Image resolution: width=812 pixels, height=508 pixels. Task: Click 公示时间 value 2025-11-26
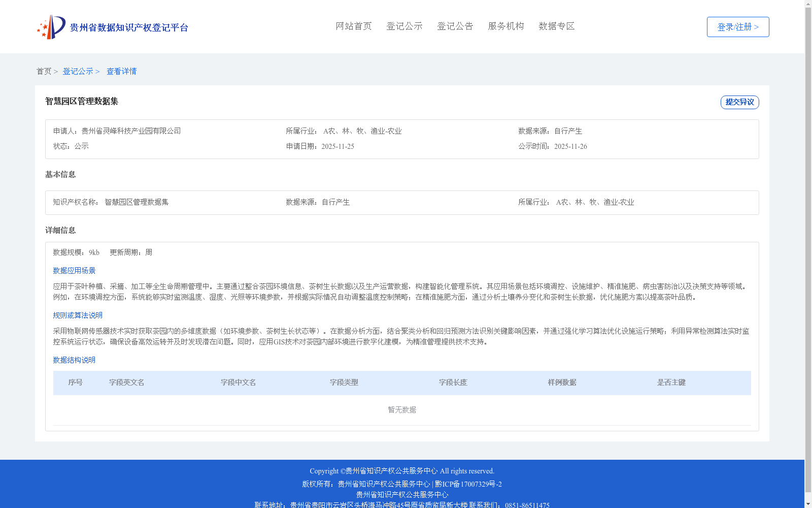coord(570,146)
